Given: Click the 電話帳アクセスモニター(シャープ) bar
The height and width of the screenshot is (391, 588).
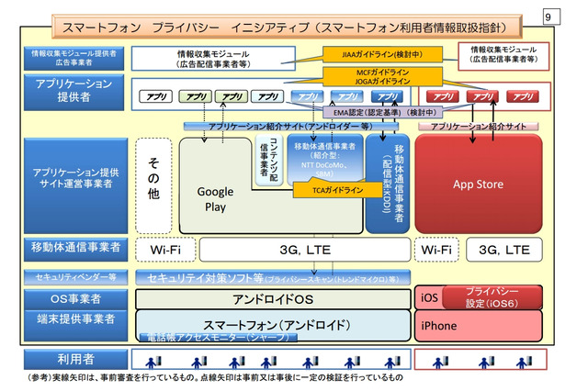Looking at the screenshot, I should [219, 337].
